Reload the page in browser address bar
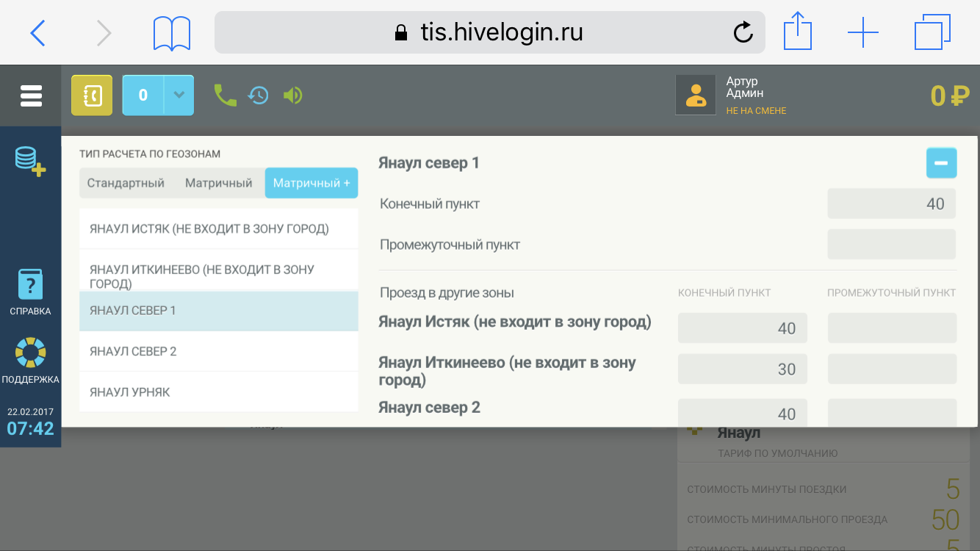Image resolution: width=980 pixels, height=551 pixels. (x=743, y=32)
